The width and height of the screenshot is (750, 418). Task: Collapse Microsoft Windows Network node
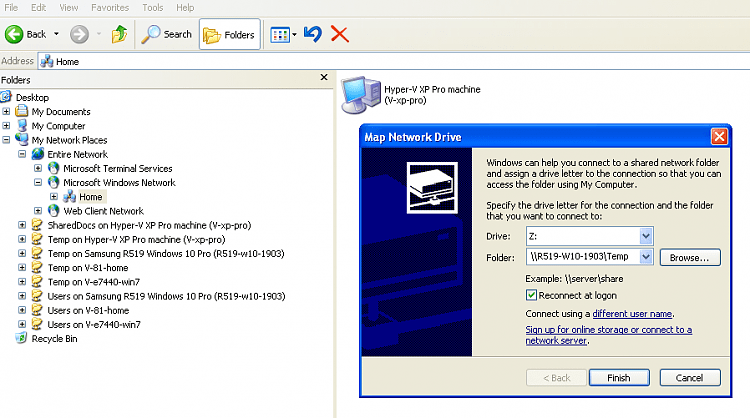[38, 182]
